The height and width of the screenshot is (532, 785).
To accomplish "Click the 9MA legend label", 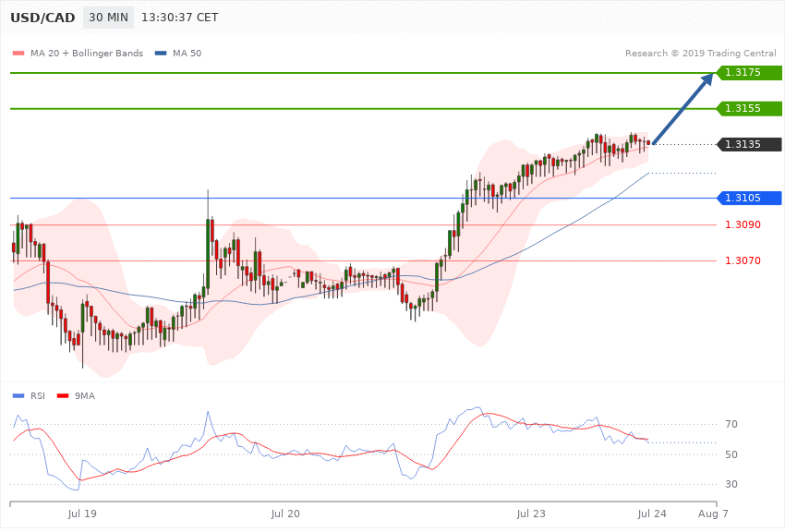I will 85,396.
